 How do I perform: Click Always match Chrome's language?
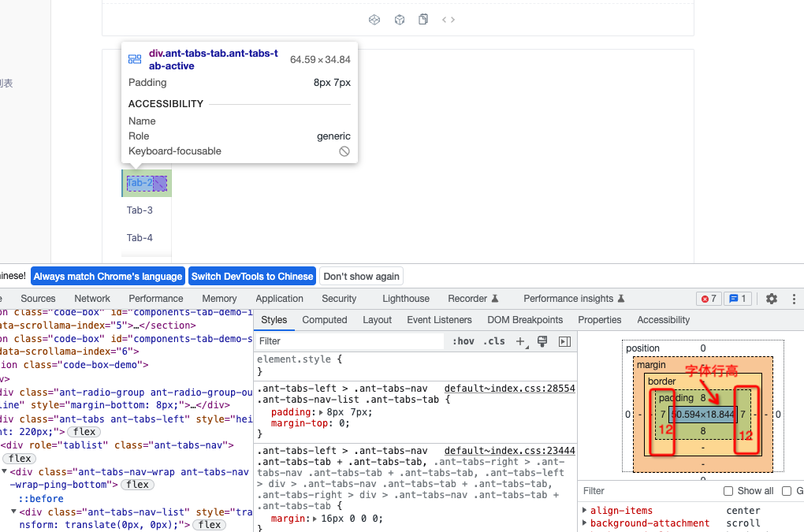click(x=108, y=277)
